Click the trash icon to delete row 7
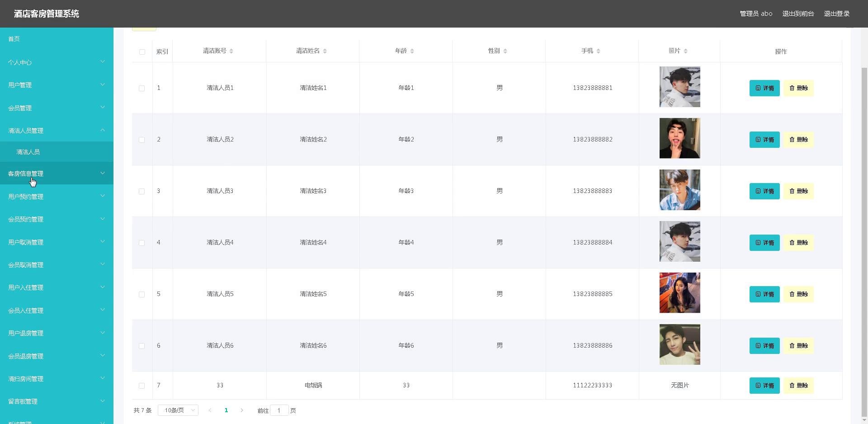The height and width of the screenshot is (424, 868). pyautogui.click(x=792, y=386)
